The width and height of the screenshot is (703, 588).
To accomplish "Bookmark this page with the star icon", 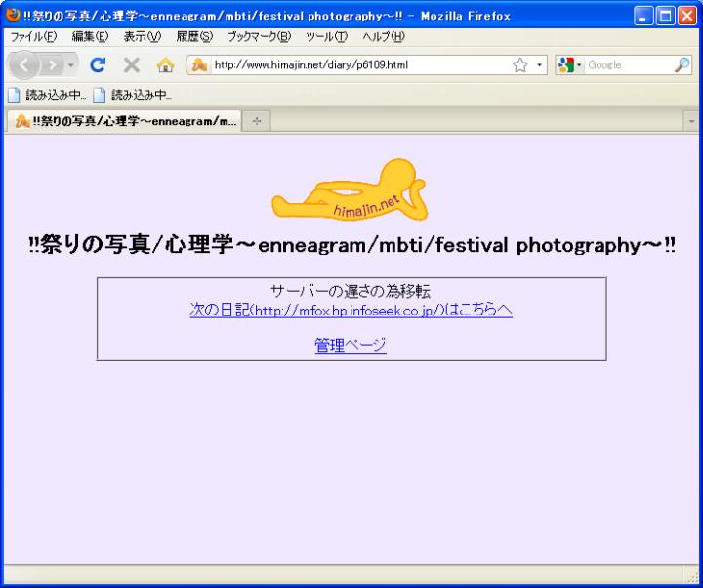I will [x=520, y=65].
